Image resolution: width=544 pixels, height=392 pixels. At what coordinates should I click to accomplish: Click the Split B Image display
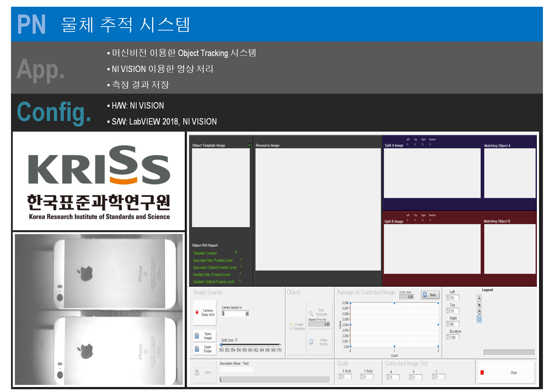tap(432, 249)
